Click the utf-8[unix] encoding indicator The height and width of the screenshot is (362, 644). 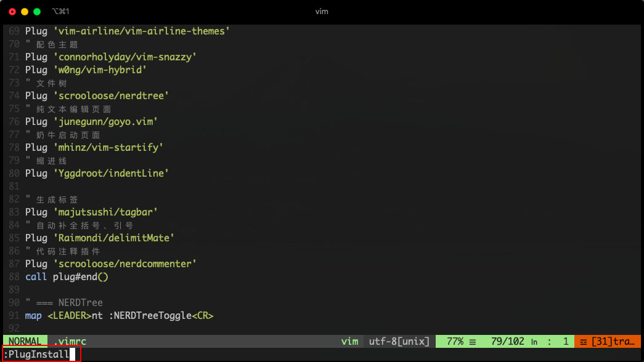pos(399,342)
